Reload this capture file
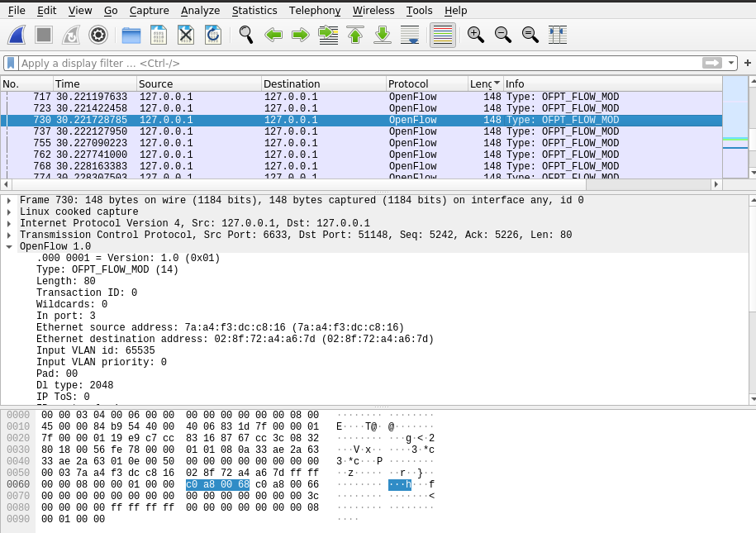Image resolution: width=756 pixels, height=533 pixels. [x=213, y=35]
